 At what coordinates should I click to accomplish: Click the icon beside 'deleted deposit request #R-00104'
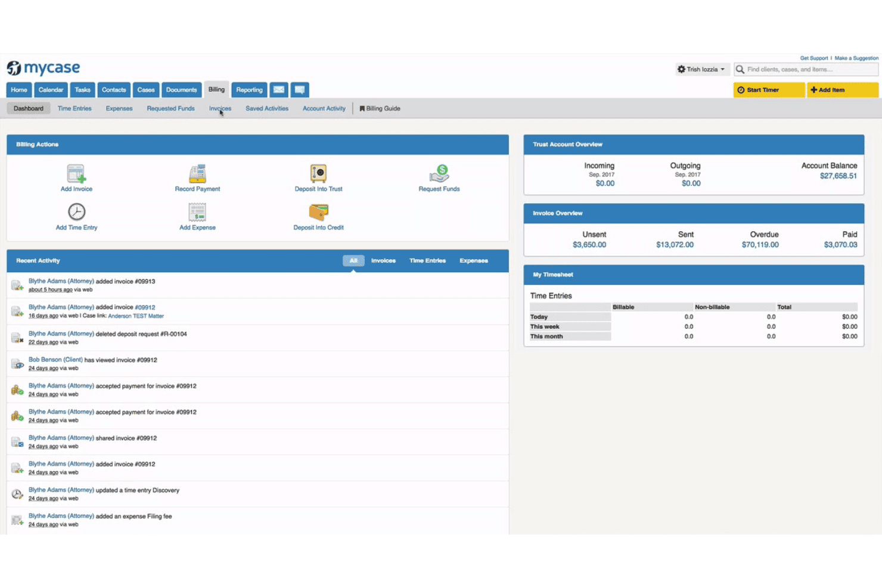[x=17, y=338]
